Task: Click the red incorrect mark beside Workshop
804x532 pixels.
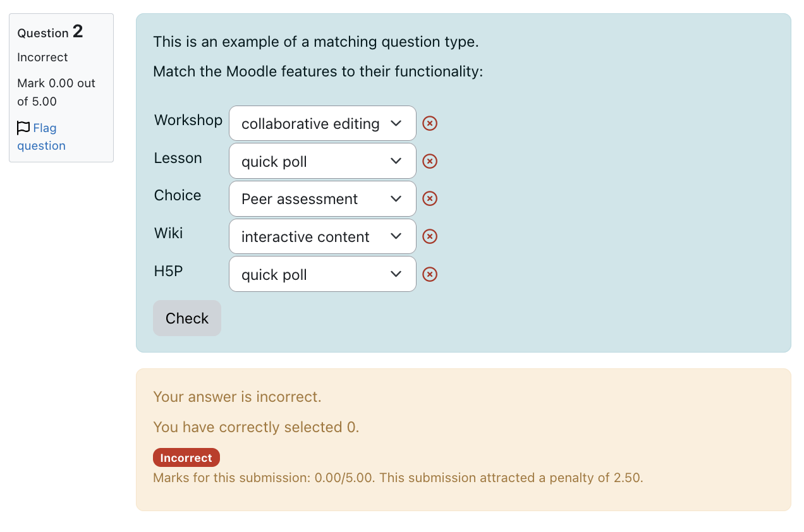Action: click(430, 123)
